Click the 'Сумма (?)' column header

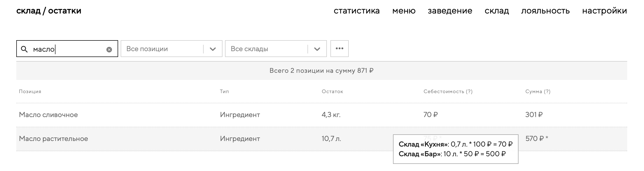click(538, 92)
